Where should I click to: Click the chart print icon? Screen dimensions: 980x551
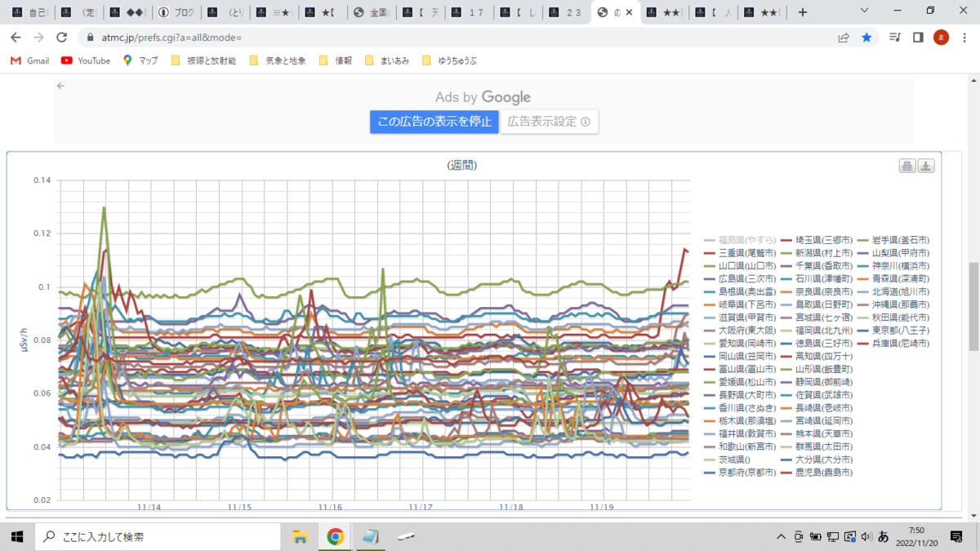(907, 167)
